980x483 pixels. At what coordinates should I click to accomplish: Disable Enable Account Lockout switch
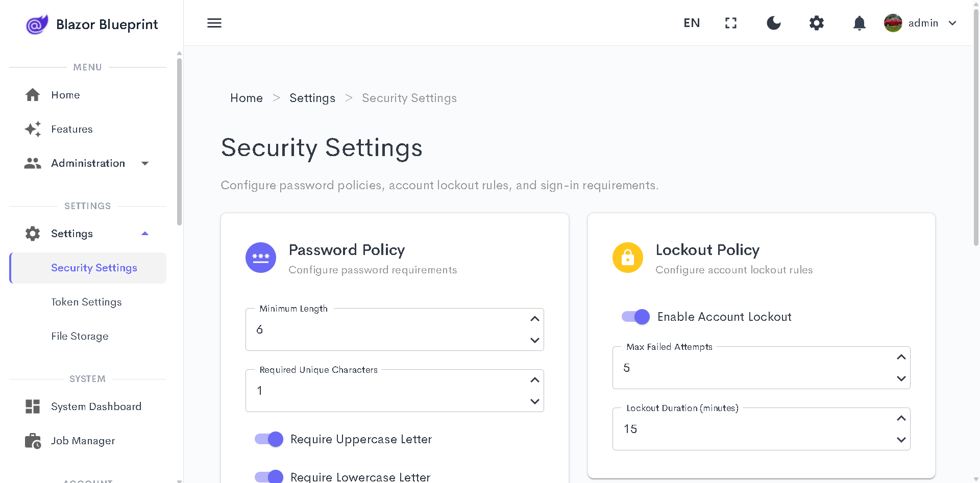point(635,317)
